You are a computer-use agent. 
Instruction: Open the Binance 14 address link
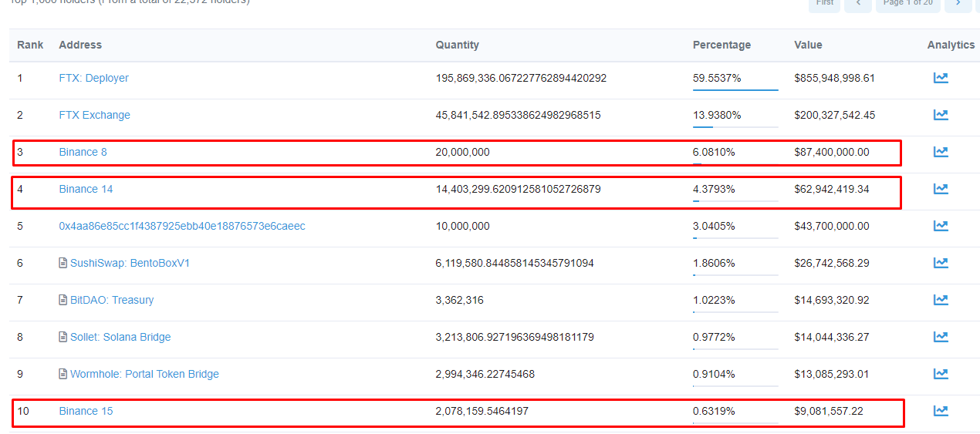(x=86, y=189)
